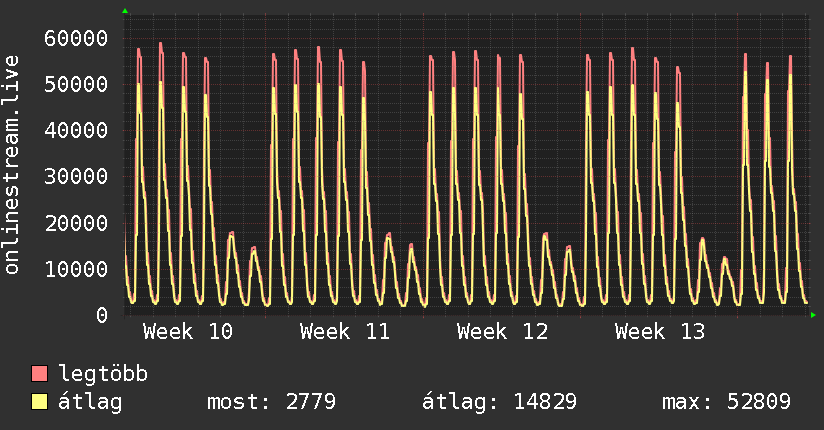Click the green arrow atop the y-axis
Viewport: 824px width, 430px height.
click(125, 11)
